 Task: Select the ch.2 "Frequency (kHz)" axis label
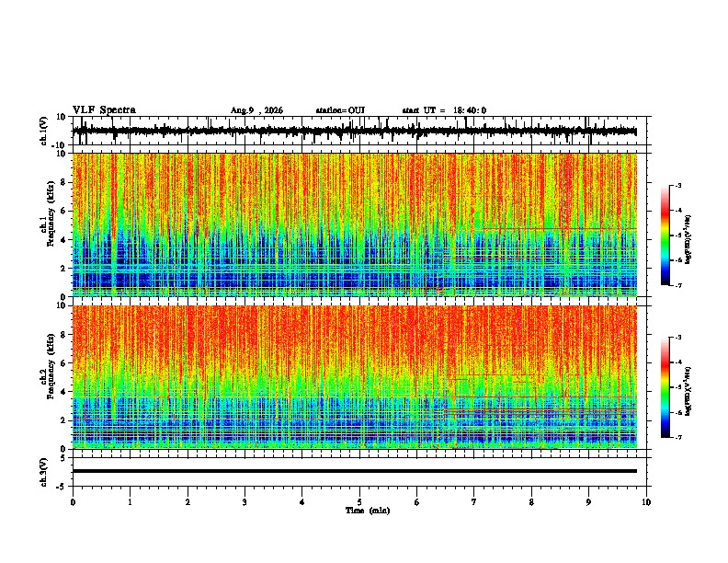pos(51,366)
